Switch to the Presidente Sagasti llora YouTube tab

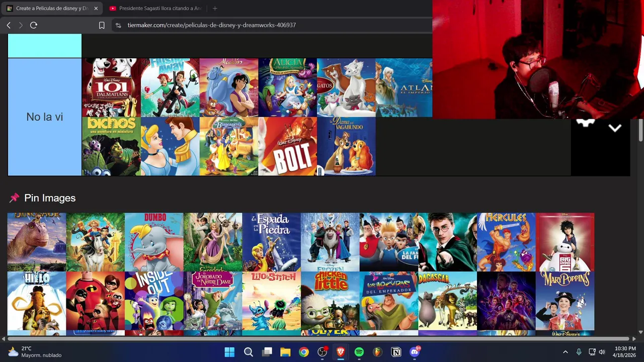(155, 8)
